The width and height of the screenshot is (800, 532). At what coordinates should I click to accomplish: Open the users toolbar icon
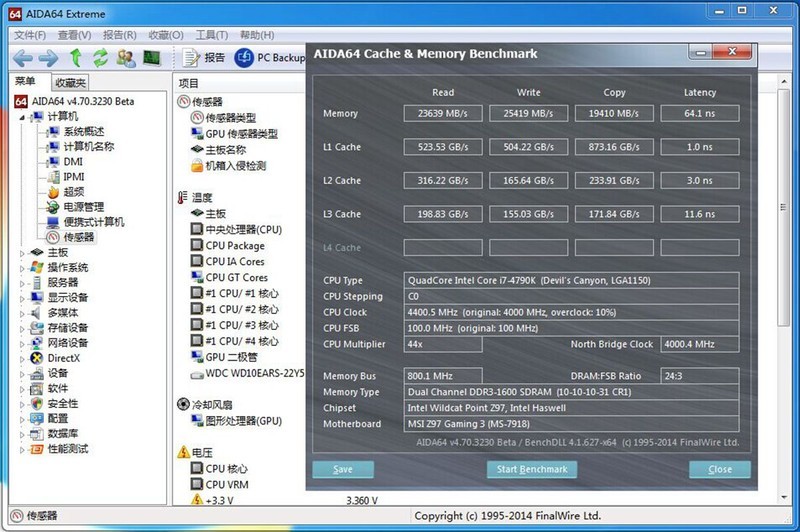126,58
